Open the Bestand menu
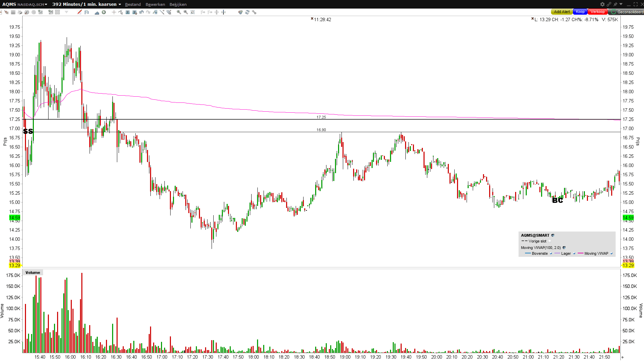The image size is (644, 362). [133, 4]
